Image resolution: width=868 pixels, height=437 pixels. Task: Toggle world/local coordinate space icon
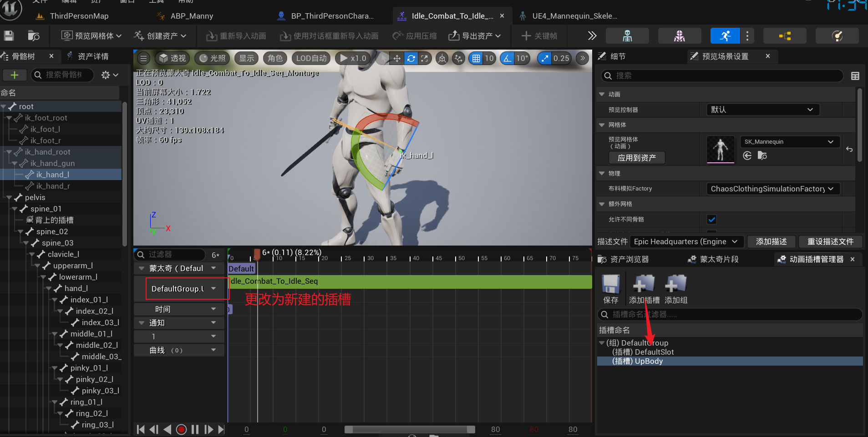point(442,58)
